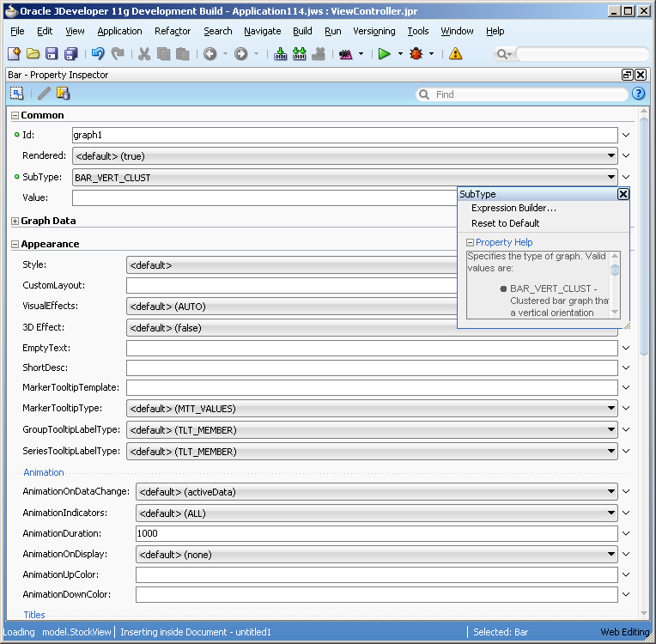Click the Copy toolbar icon
Viewport: 656px width, 644px height.
point(163,53)
